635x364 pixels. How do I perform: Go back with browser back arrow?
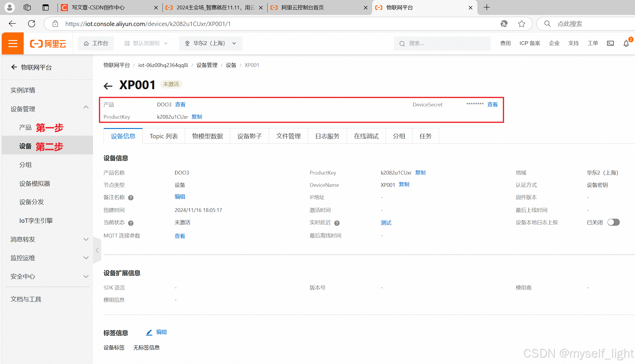point(12,24)
